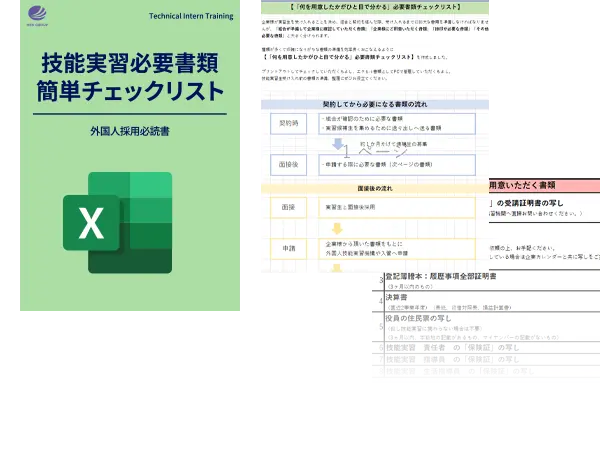Click row 4 決算書
Image resolution: width=600 pixels, height=468 pixels.
[x=486, y=302]
